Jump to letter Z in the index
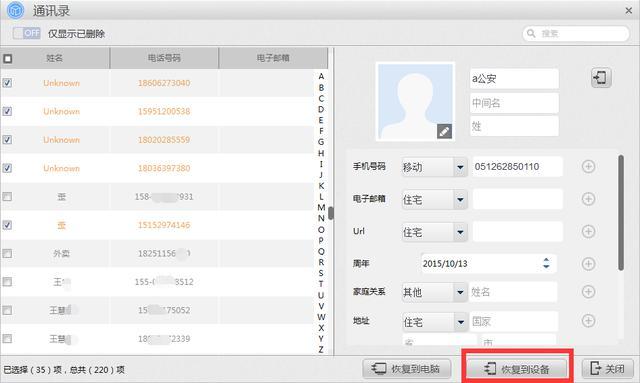This screenshot has height=383, width=640. pyautogui.click(x=321, y=350)
